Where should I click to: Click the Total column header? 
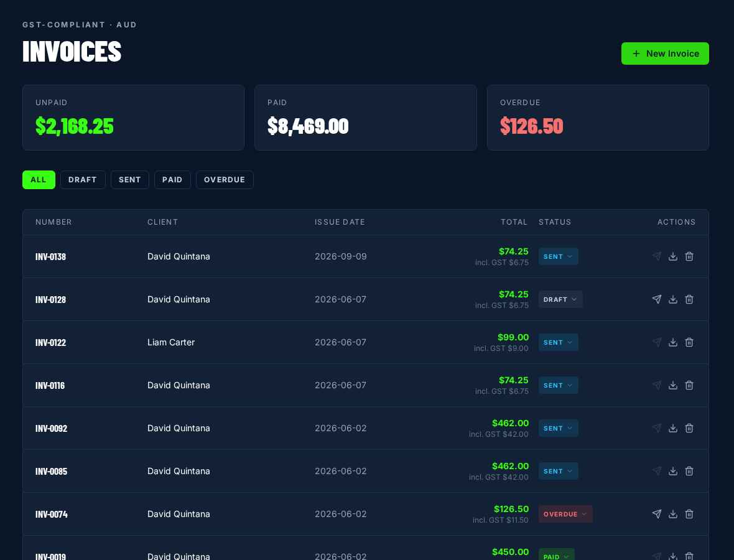[514, 222]
